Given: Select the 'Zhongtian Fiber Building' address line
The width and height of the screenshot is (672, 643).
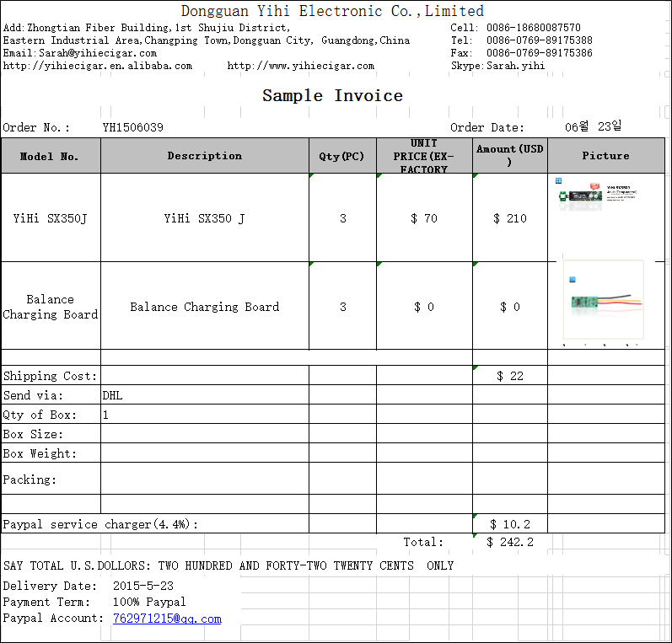Looking at the screenshot, I should 147,28.
